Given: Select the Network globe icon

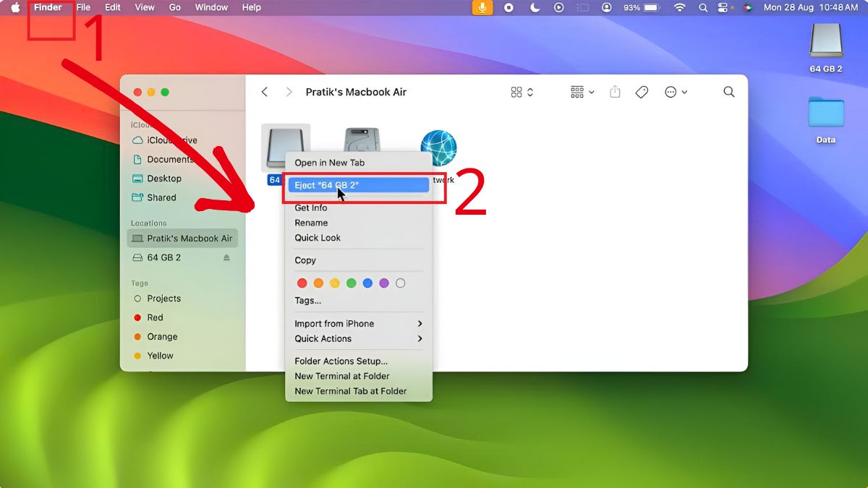Looking at the screenshot, I should (x=438, y=147).
